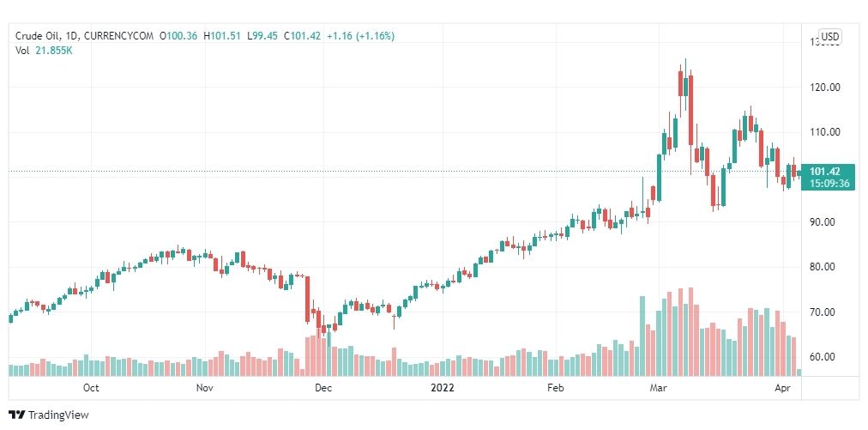Viewport: 868px width, 430px height.
Task: Click the Nov marker on time axis
Action: pos(205,388)
